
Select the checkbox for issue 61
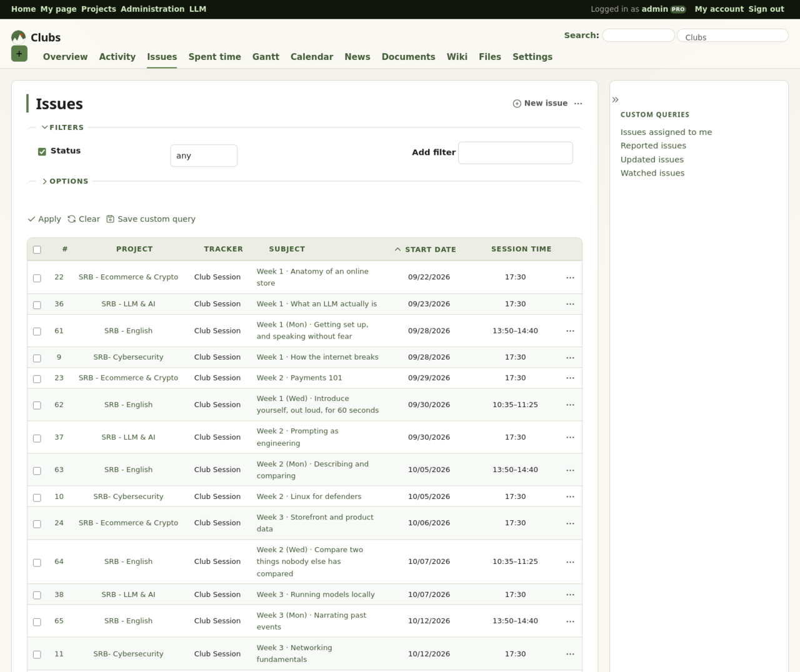point(37,332)
